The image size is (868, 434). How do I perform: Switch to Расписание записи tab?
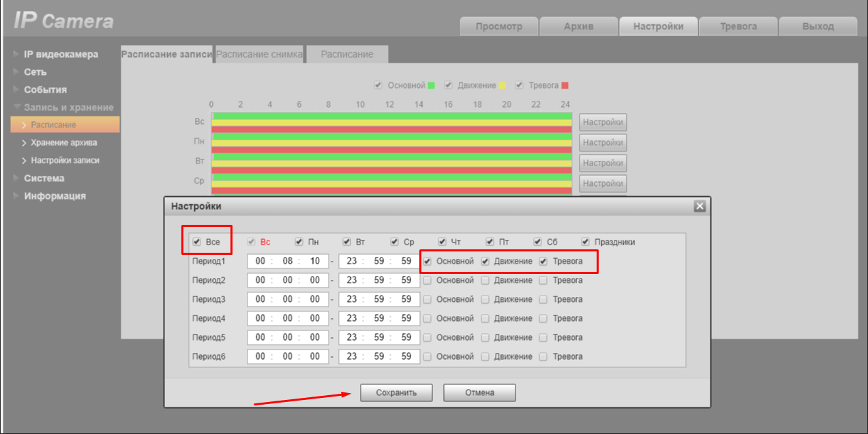[x=167, y=54]
